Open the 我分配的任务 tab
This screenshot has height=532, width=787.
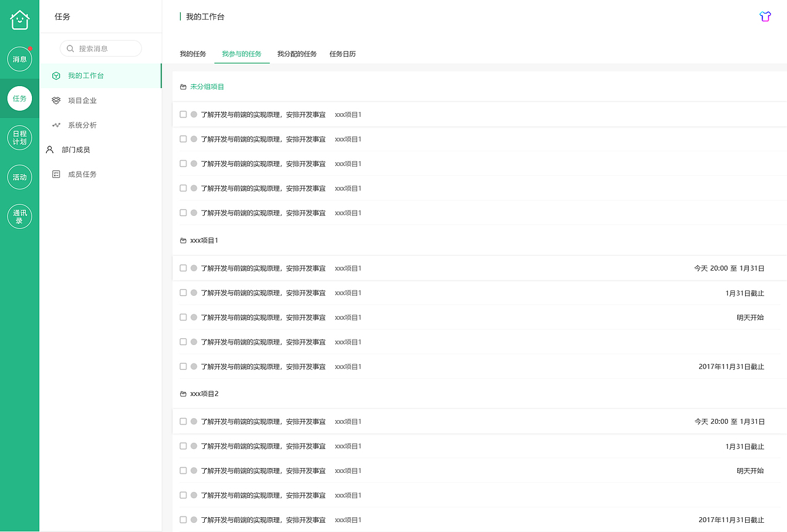[x=297, y=54]
